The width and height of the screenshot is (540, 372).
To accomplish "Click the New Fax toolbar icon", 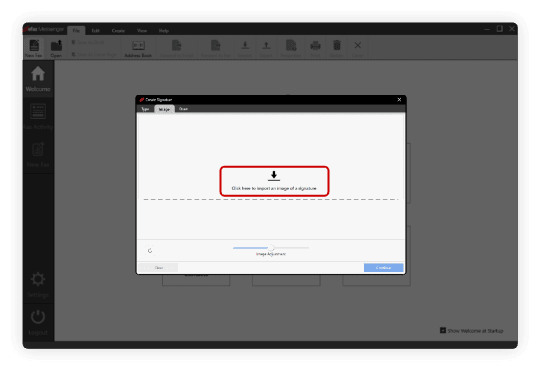I will 34,46.
